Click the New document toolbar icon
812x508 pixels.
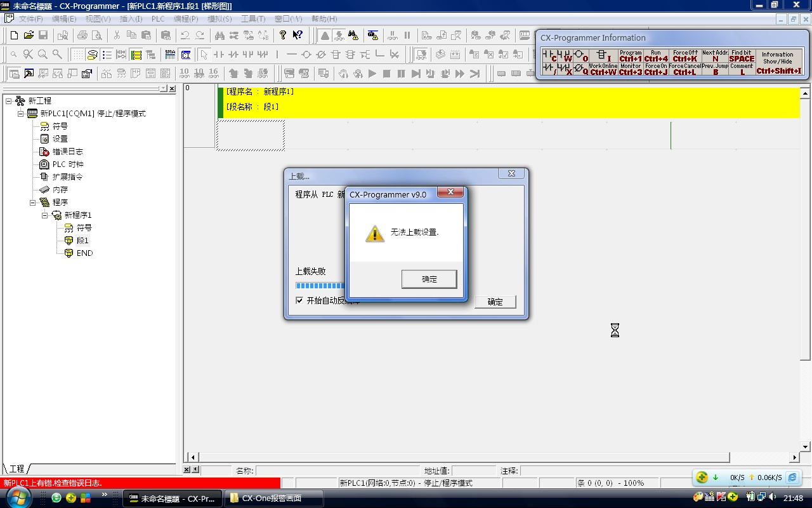click(14, 36)
